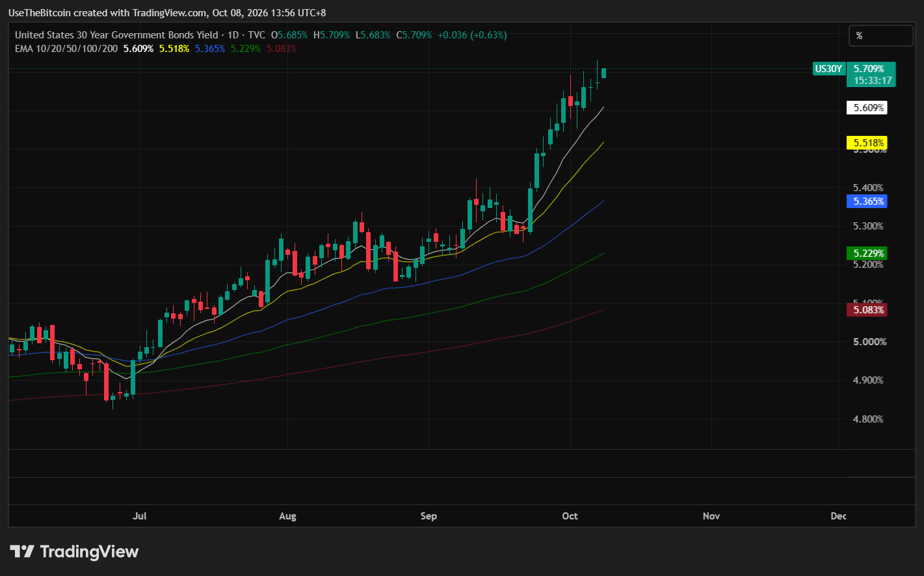The width and height of the screenshot is (924, 576).
Task: Click the blue 5.365% value in the EMA legend
Action: pos(210,49)
